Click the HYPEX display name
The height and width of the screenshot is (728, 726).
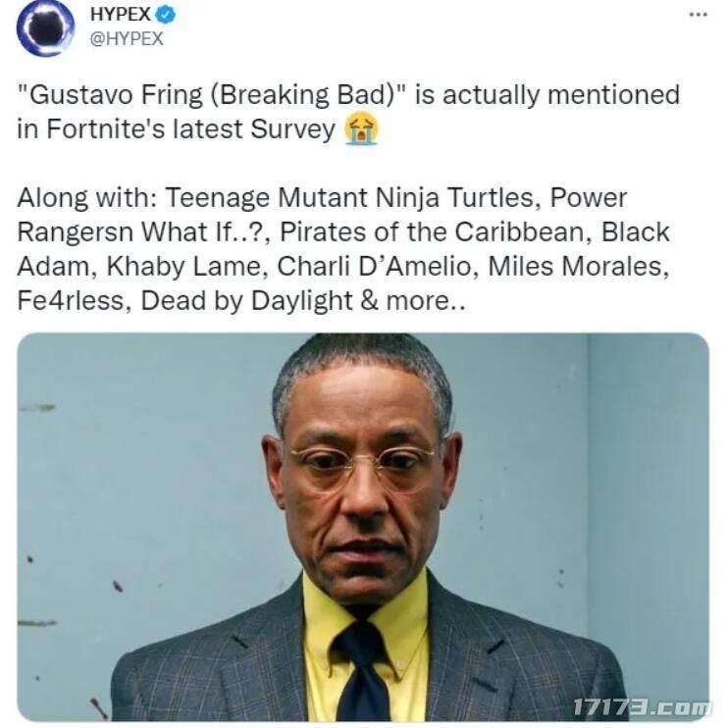pos(119,17)
